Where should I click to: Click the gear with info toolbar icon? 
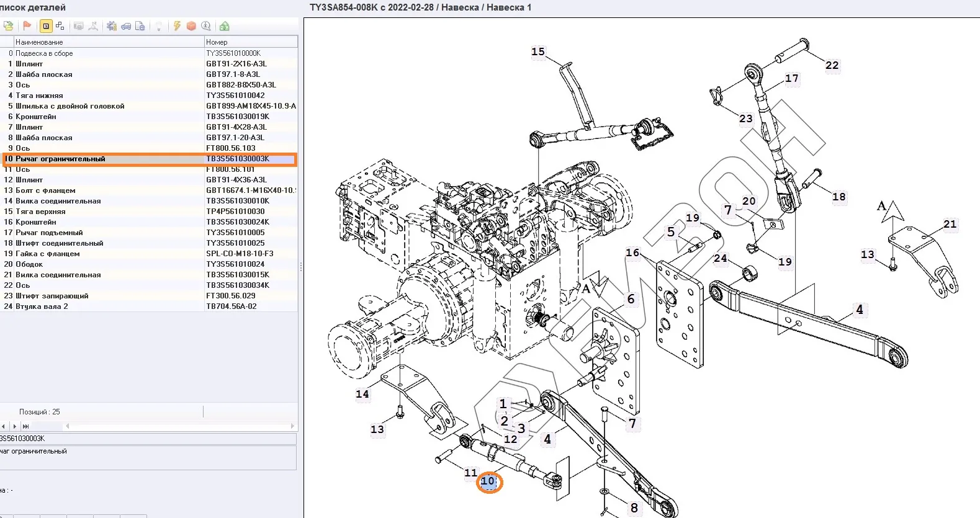[x=112, y=26]
